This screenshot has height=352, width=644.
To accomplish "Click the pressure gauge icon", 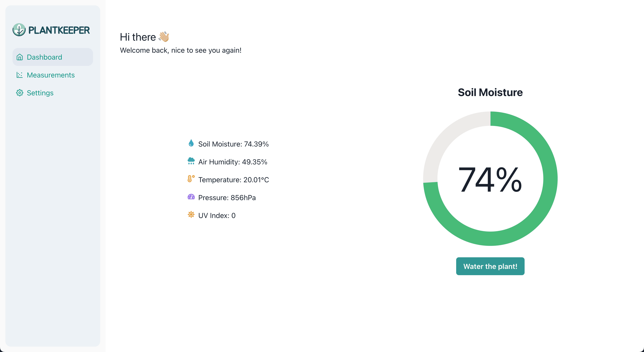I will tap(191, 197).
